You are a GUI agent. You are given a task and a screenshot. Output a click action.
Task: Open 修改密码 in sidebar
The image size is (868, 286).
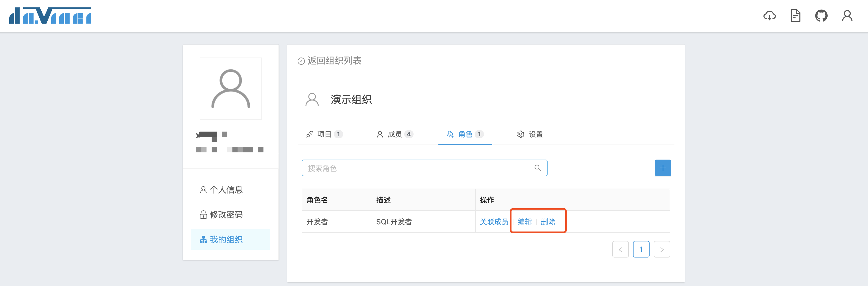[x=226, y=214]
